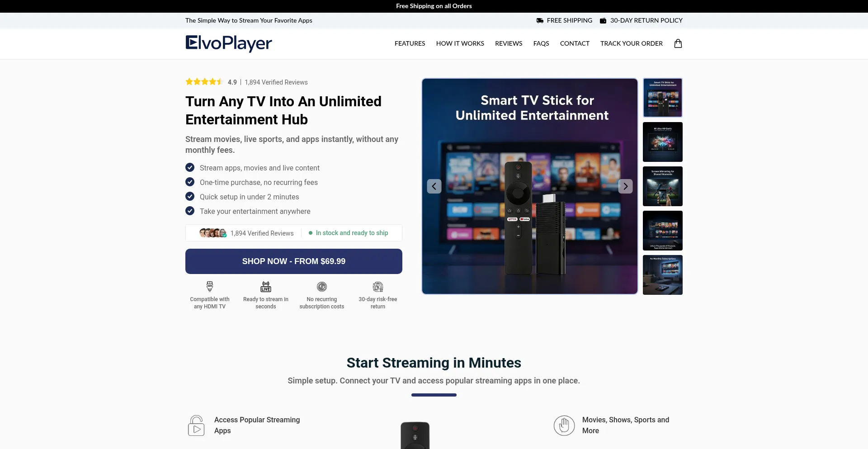Click 'Movies, Shows, Sports and More' text
The height and width of the screenshot is (449, 868).
coord(626,425)
